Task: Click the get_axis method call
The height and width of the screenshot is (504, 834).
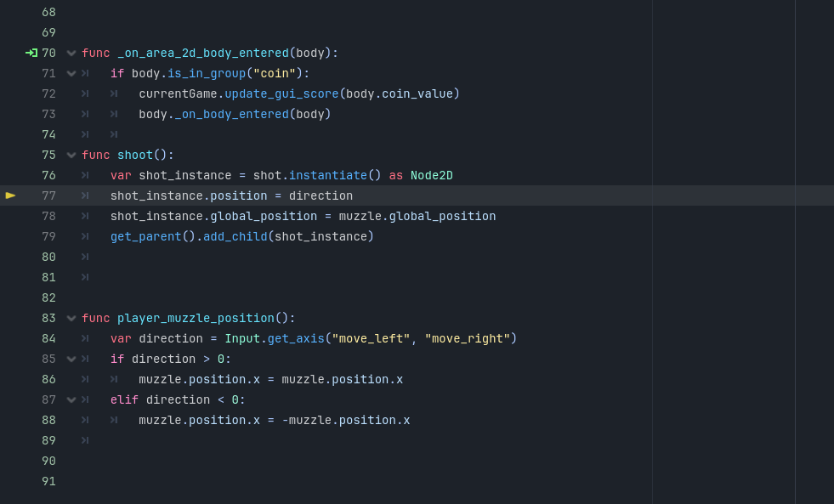Action: click(296, 338)
